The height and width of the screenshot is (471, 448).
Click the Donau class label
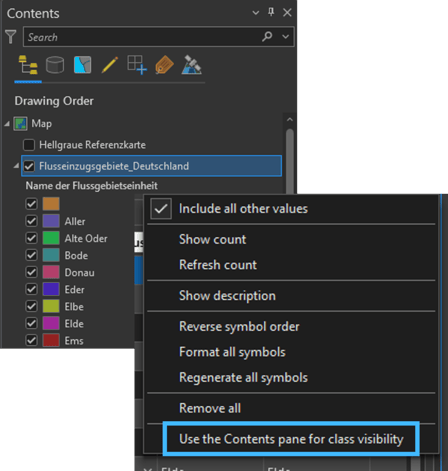[80, 272]
